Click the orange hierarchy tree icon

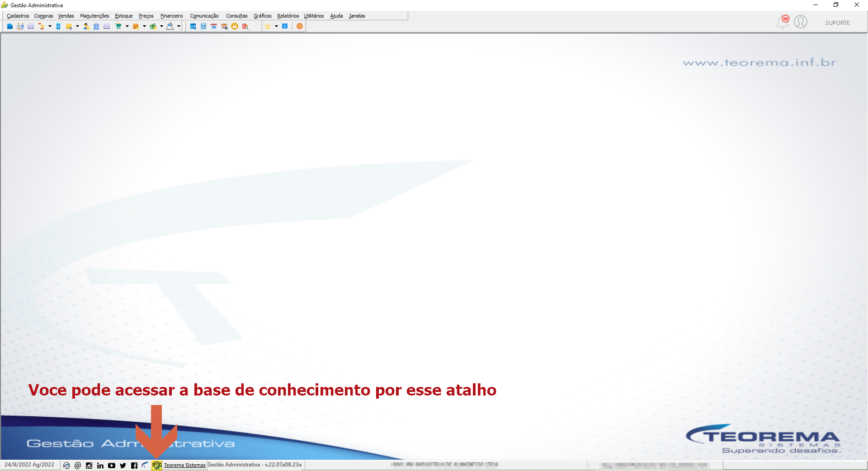pyautogui.click(x=41, y=27)
